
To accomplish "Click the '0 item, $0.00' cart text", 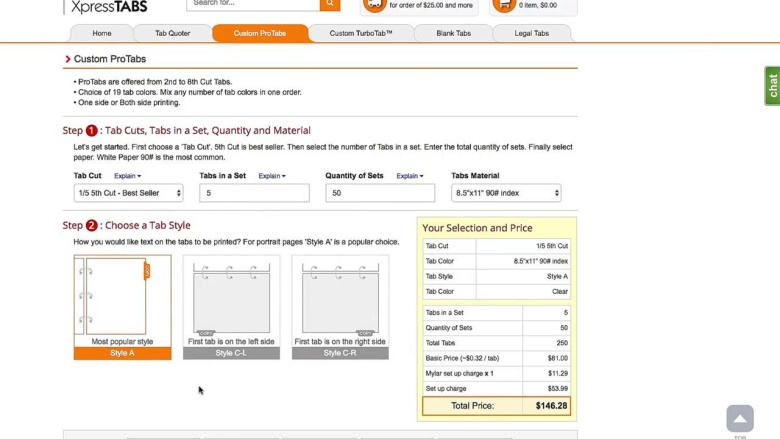I will (538, 5).
